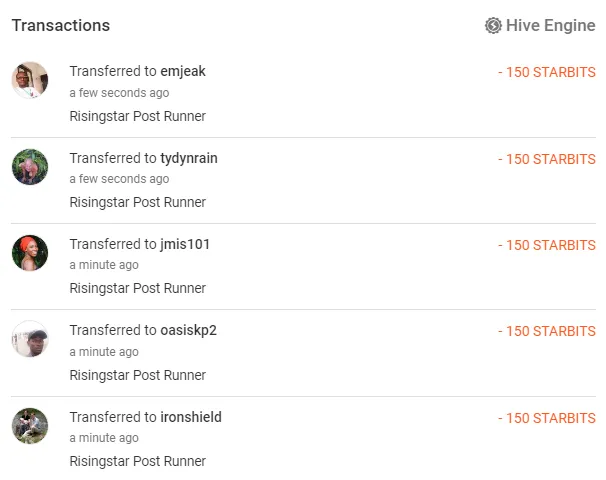Open tydynrain's profile avatar
Screen dimensions: 606x480
[30, 166]
